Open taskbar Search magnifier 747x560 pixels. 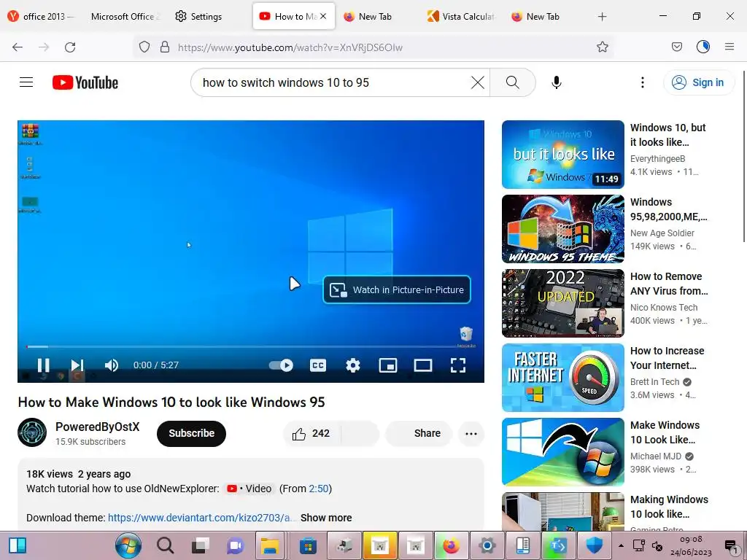165,545
